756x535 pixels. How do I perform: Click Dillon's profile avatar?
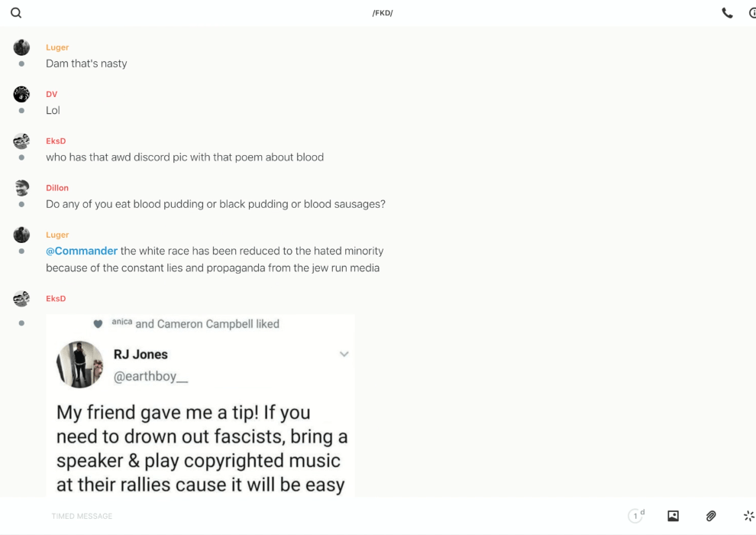pyautogui.click(x=21, y=188)
